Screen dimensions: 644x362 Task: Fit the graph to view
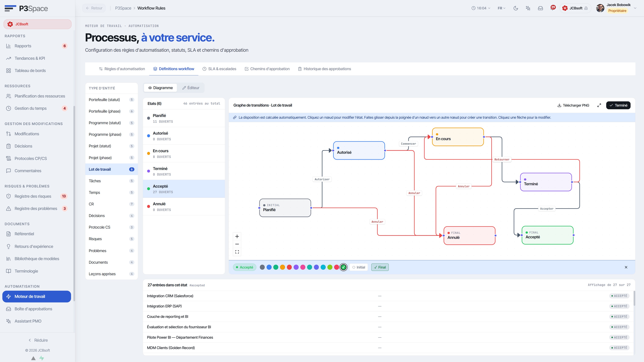(x=237, y=252)
